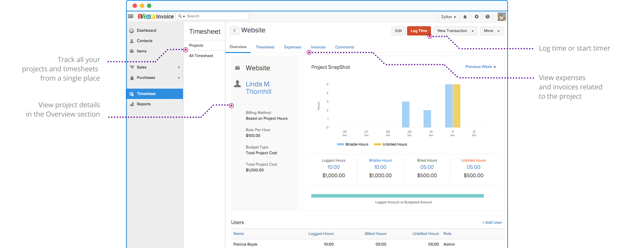Click the help question mark icon
The image size is (644, 248).
point(487,17)
